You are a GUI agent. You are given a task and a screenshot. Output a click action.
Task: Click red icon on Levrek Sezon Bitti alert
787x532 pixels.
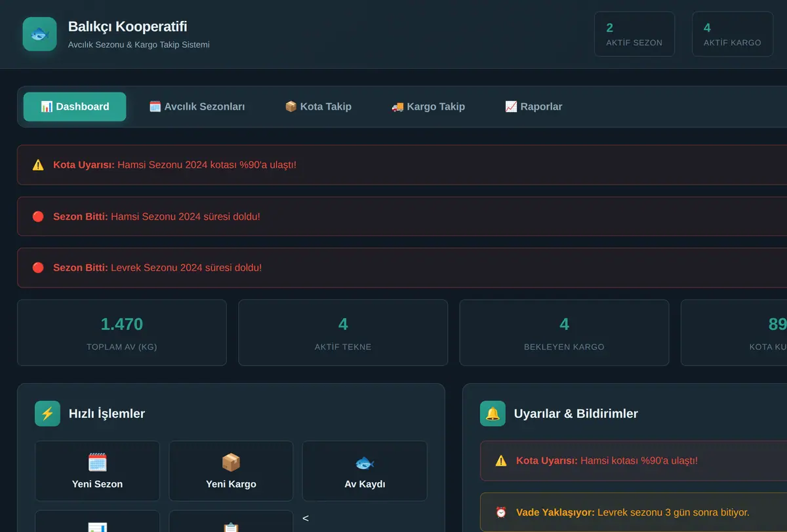click(38, 268)
